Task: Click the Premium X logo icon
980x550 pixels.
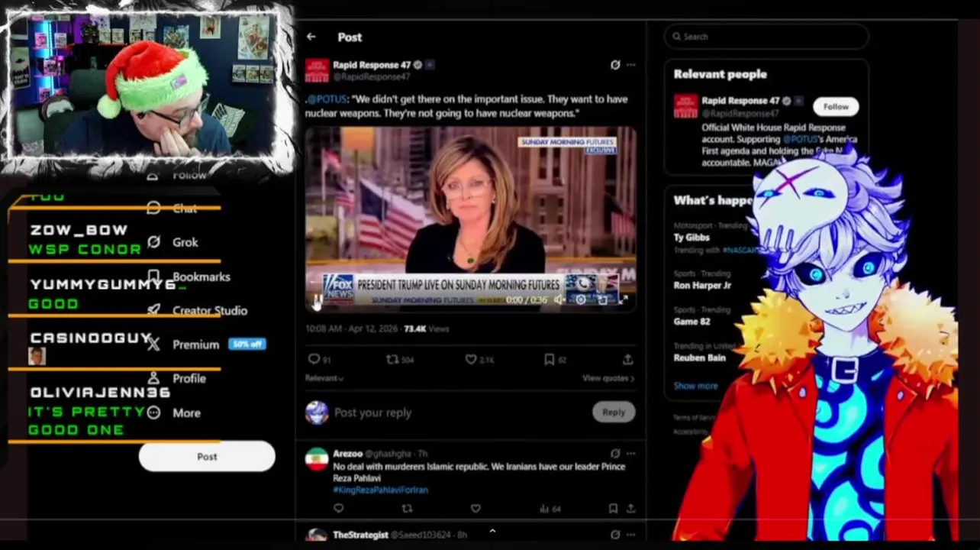Action: [153, 345]
